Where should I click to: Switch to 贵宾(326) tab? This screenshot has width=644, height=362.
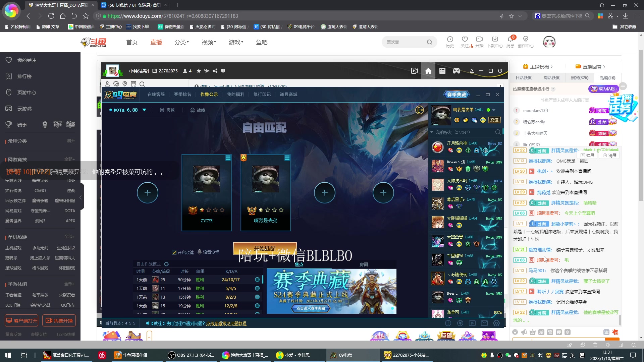coord(580,77)
